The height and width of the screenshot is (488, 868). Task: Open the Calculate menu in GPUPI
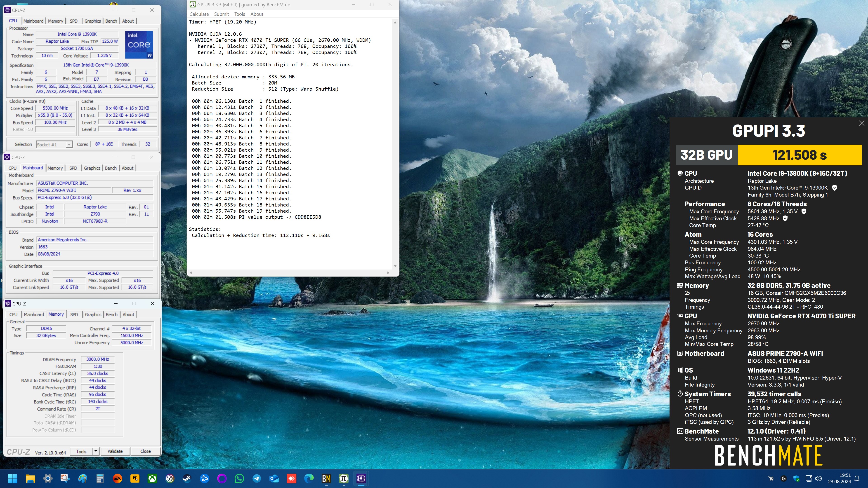click(x=199, y=14)
